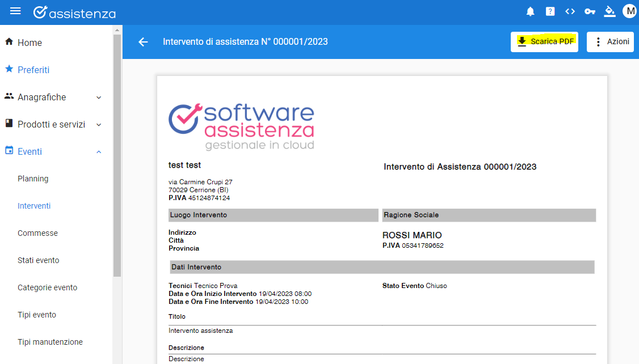Click the Eventi calendar icon
This screenshot has width=639, height=364.
tap(9, 151)
